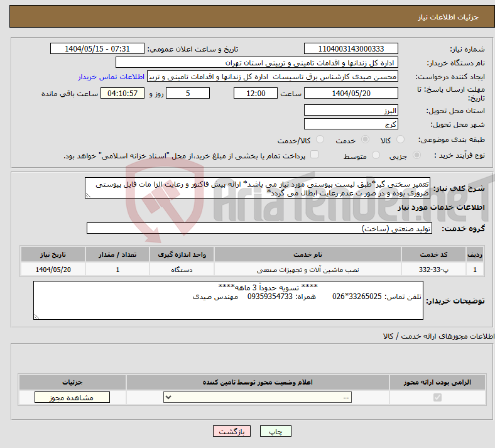Viewport: 495px width, 448px height.
Task: Click the تاریخ نیاز column header
Action: [53, 254]
